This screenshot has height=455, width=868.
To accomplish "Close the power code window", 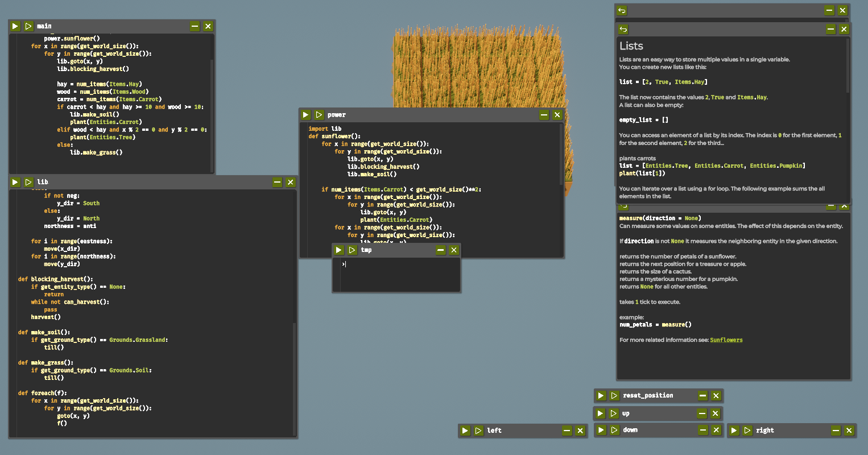I will tap(557, 115).
